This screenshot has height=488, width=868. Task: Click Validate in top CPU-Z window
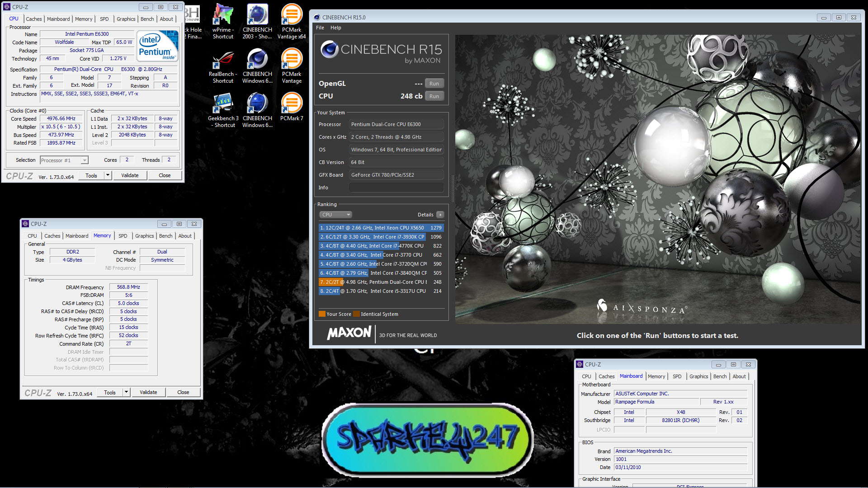point(130,175)
